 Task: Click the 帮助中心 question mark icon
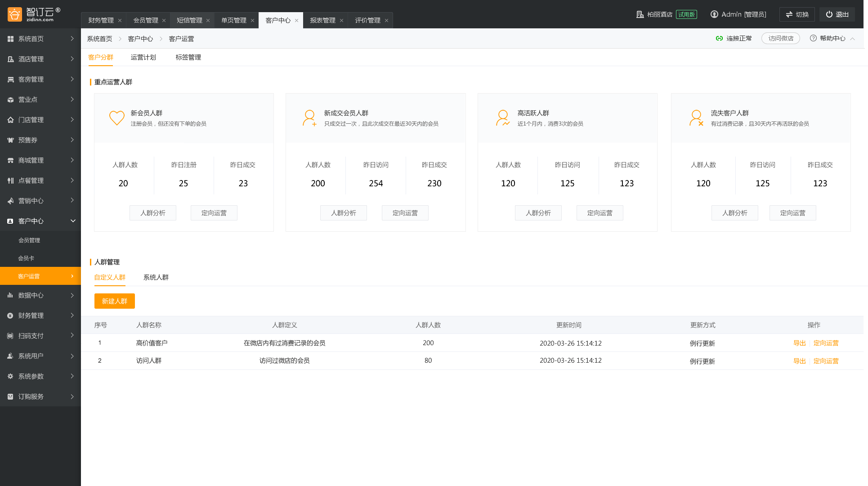(x=813, y=39)
